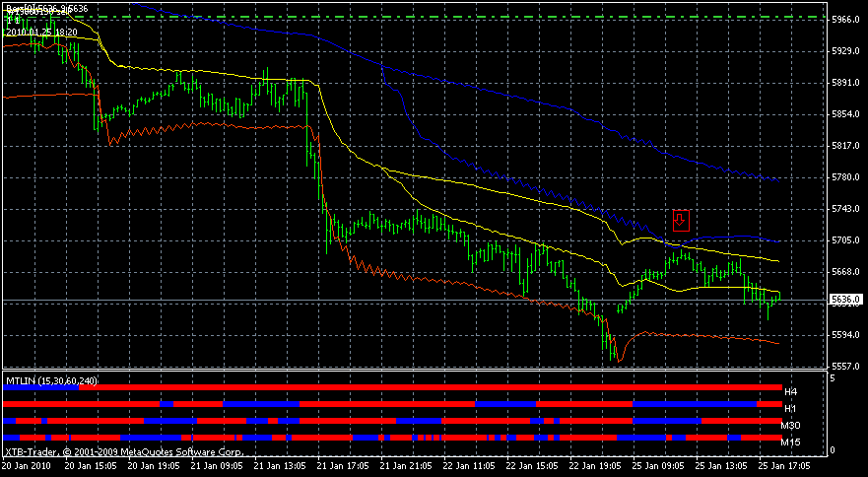Image resolution: width=868 pixels, height=477 pixels.
Task: Click the 20 Jan 15:05 time label
Action: 91,465
